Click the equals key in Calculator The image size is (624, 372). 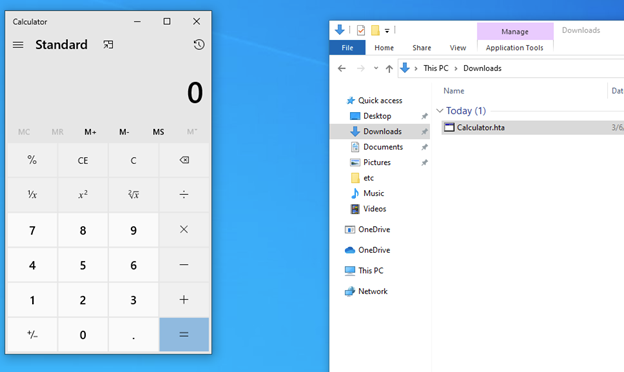point(184,335)
